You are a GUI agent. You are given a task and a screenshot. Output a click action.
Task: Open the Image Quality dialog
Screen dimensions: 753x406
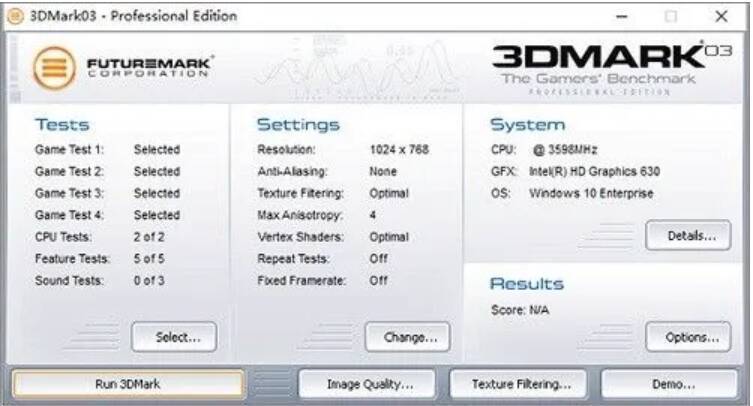(367, 384)
